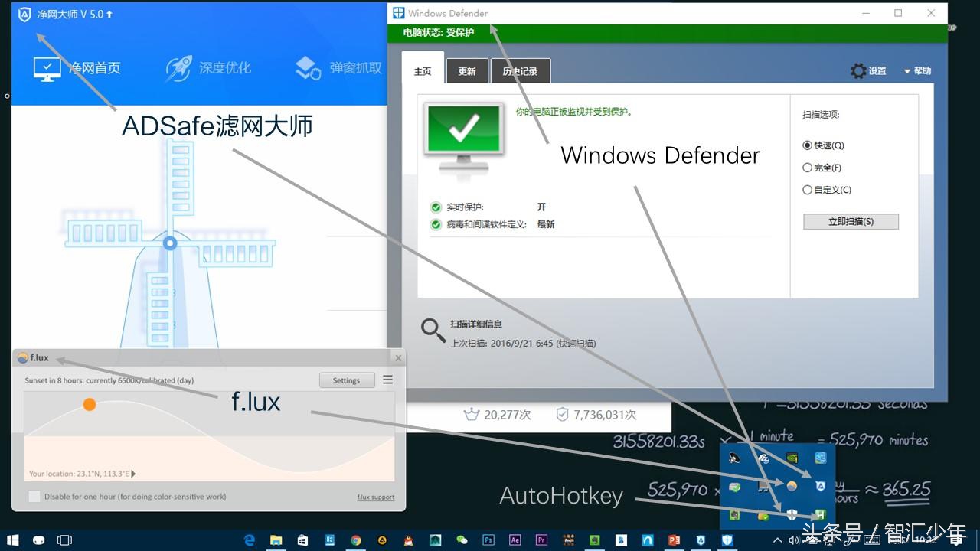Click the NVIDIA tray icon
The image size is (980, 551).
[x=792, y=458]
